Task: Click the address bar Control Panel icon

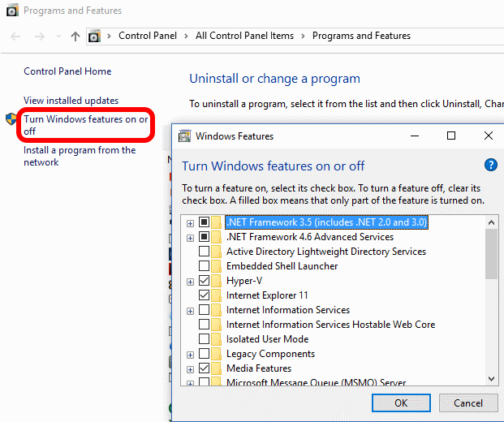Action: click(95, 37)
